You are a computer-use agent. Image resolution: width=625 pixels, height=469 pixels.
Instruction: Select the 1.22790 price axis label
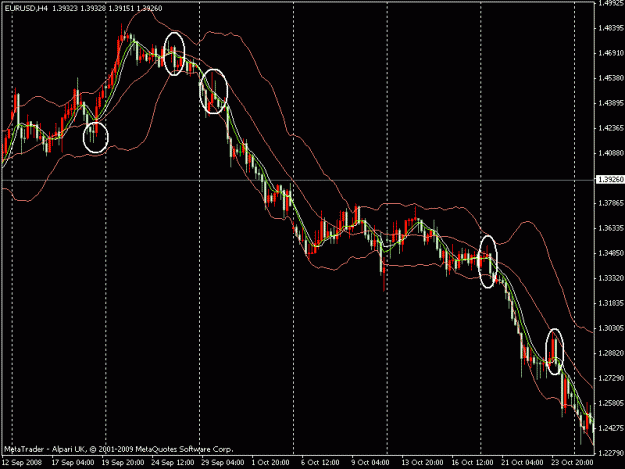[611, 453]
